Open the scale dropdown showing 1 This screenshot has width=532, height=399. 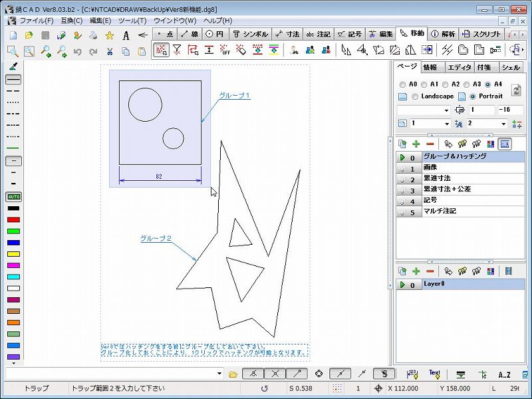[x=446, y=124]
